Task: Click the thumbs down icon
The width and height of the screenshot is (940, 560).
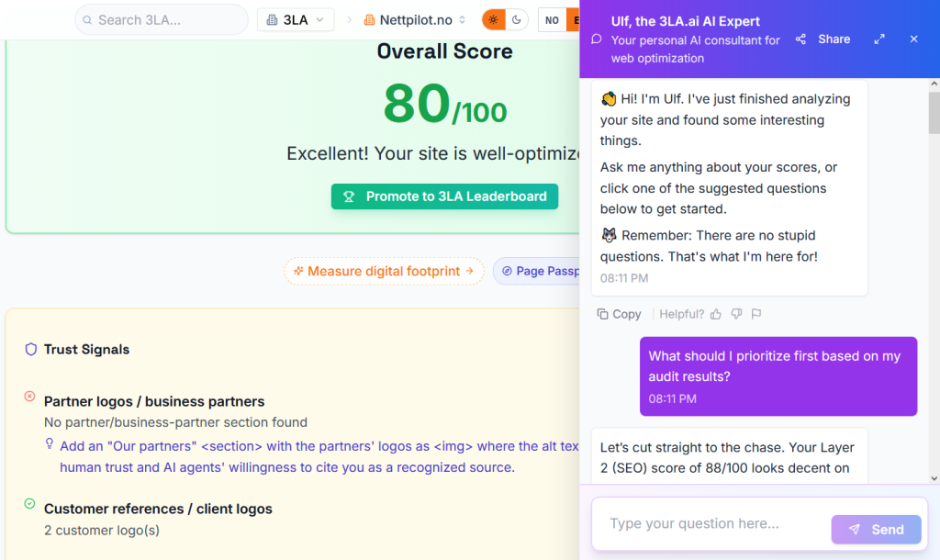Action: (736, 314)
